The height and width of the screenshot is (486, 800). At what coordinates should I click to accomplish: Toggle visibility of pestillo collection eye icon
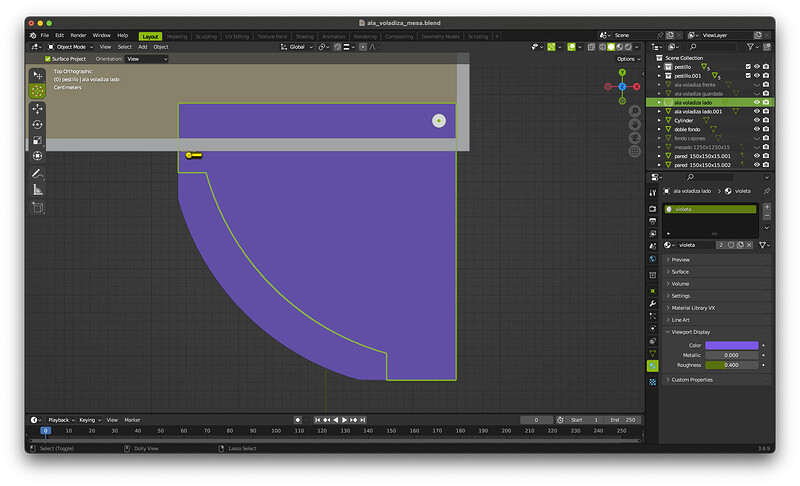point(757,67)
